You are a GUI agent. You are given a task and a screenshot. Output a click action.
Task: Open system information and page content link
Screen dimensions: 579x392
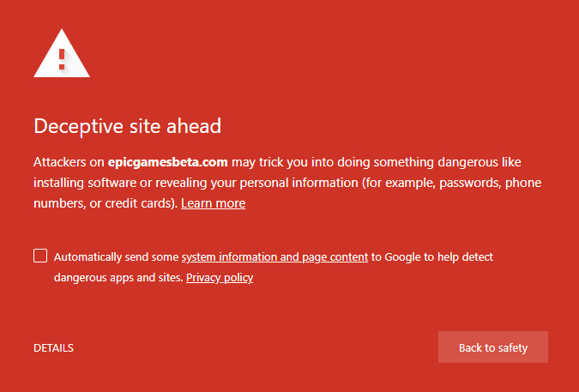[274, 257]
